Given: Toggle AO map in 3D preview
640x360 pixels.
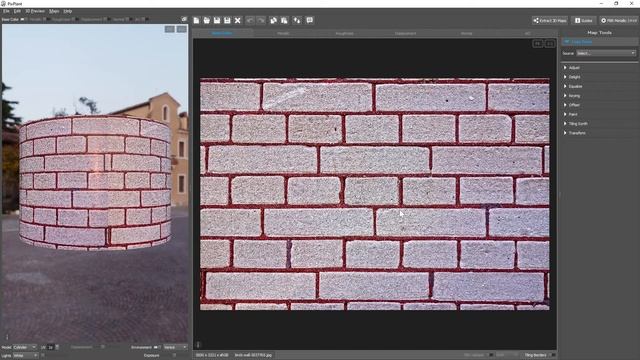Looking at the screenshot, I should (x=144, y=19).
